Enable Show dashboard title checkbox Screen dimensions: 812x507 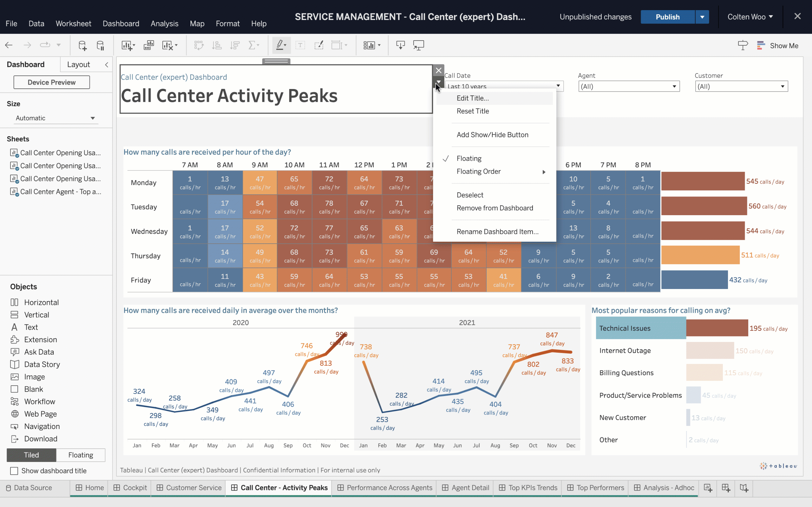click(x=13, y=471)
